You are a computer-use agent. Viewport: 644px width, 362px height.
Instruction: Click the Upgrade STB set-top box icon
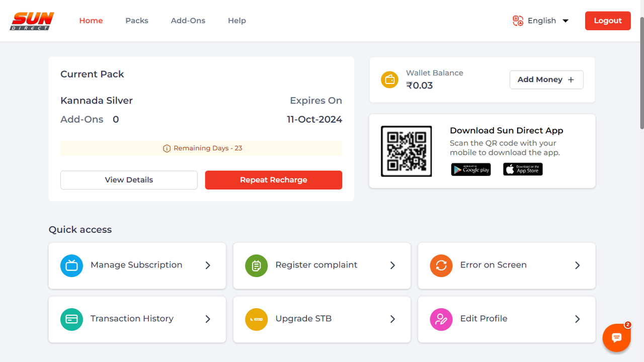(256, 319)
